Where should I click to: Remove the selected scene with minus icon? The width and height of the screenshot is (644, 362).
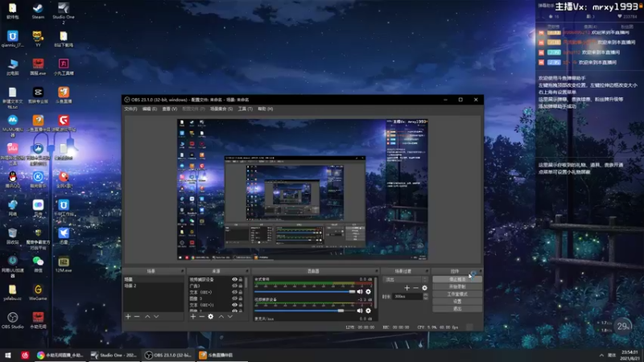pyautogui.click(x=137, y=316)
